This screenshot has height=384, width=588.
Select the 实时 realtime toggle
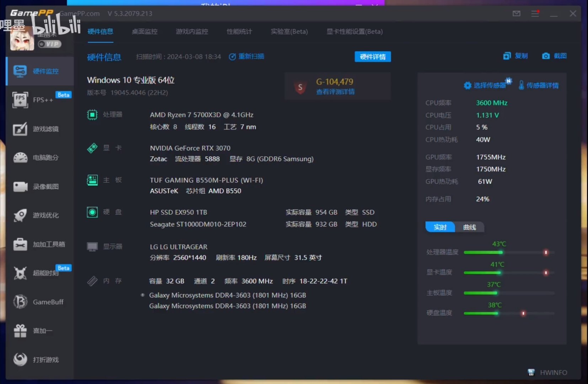440,227
